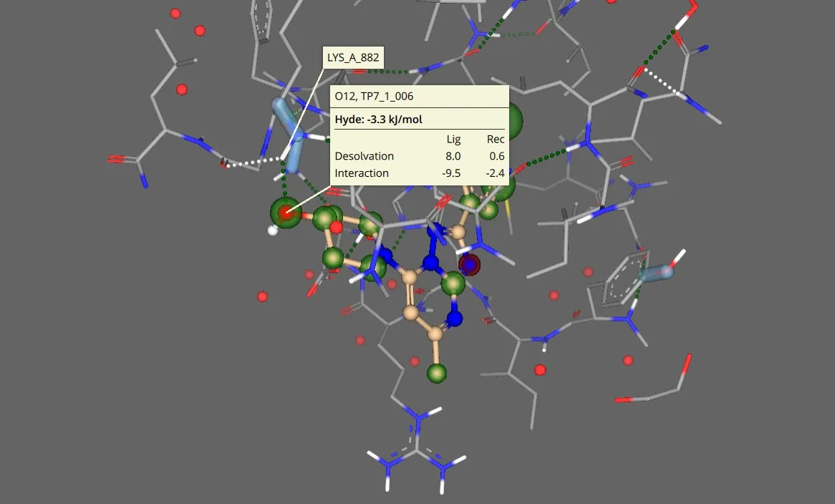Screen dimensions: 835x504
Task: Pick the -9.5 ligand interaction value
Action: coord(451,173)
